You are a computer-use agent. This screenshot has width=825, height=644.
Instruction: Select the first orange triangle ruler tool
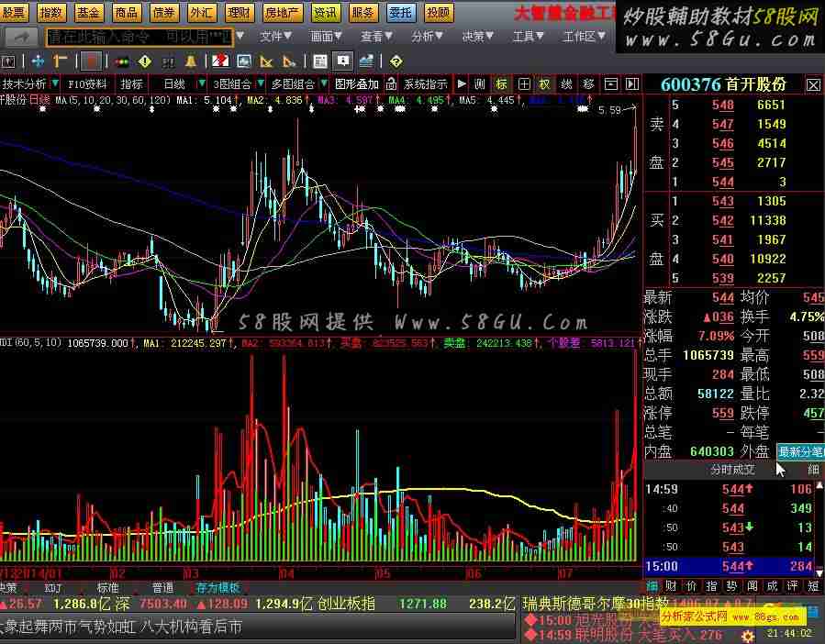tap(266, 61)
